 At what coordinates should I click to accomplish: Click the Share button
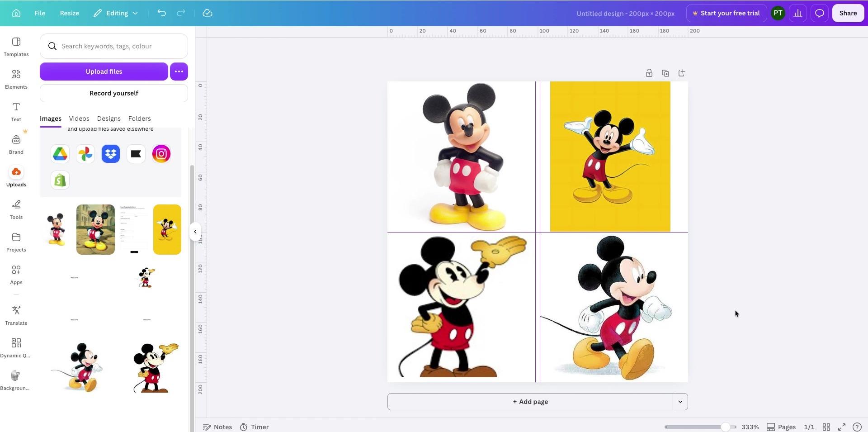click(x=848, y=13)
